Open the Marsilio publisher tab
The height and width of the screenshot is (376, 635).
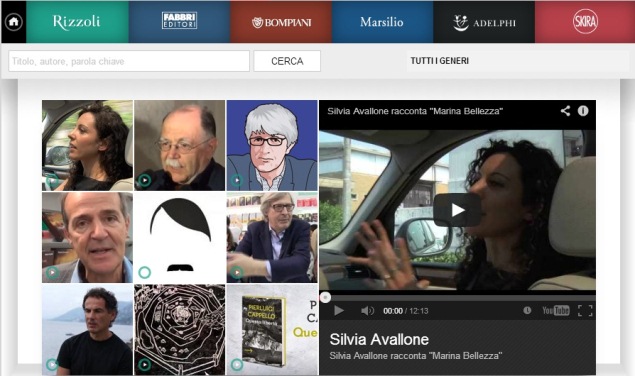point(382,22)
